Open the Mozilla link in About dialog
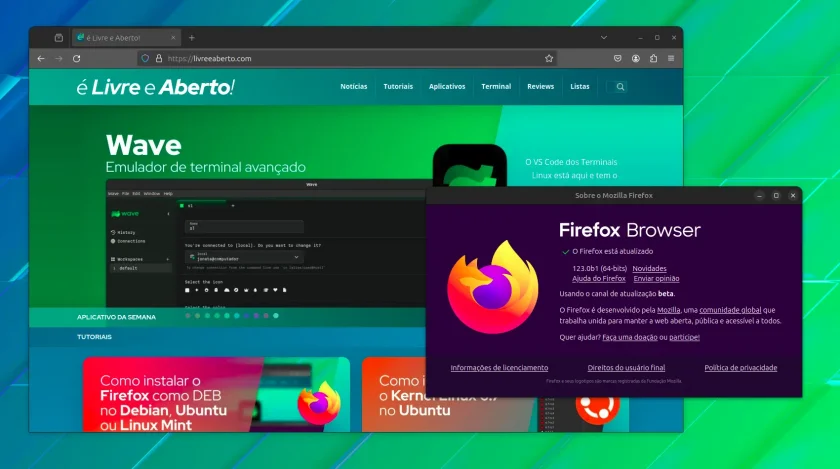 coord(669,310)
